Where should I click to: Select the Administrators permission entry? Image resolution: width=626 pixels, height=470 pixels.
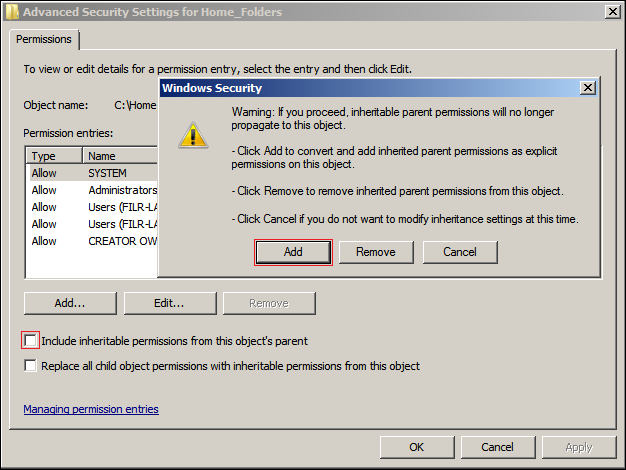point(122,190)
